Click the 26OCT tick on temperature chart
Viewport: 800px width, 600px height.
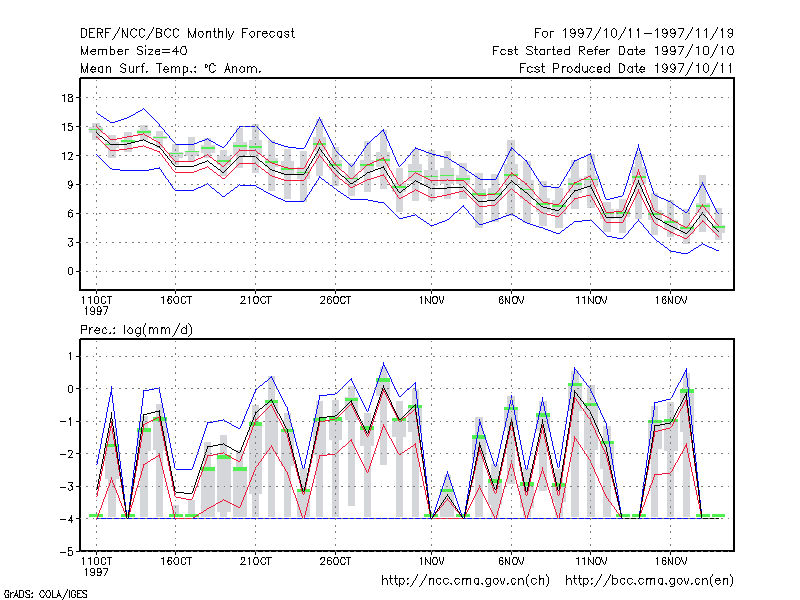[x=335, y=301]
